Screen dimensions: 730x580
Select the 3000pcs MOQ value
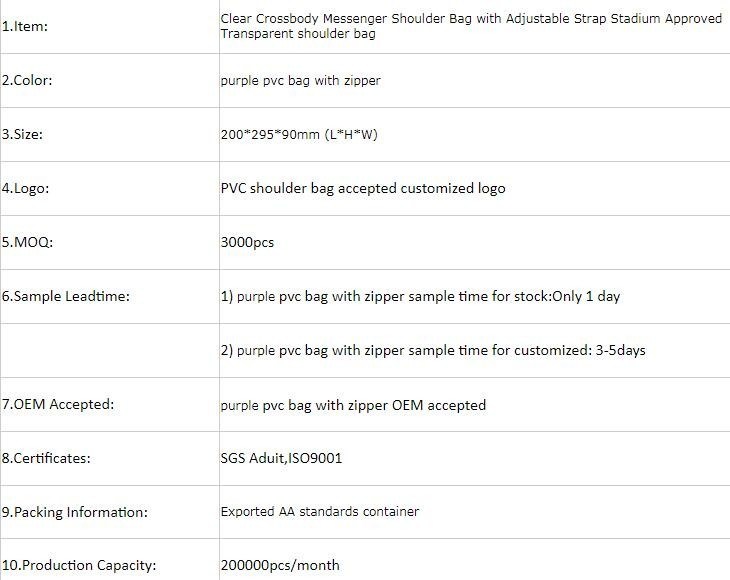(x=247, y=242)
